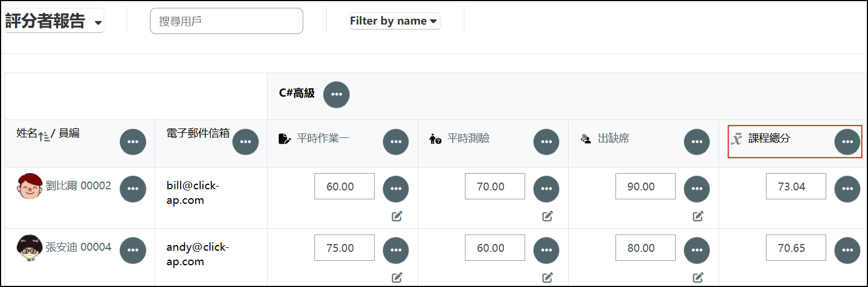The image size is (868, 287).
Task: Expand the Filter by name dropdown
Action: coord(395,21)
